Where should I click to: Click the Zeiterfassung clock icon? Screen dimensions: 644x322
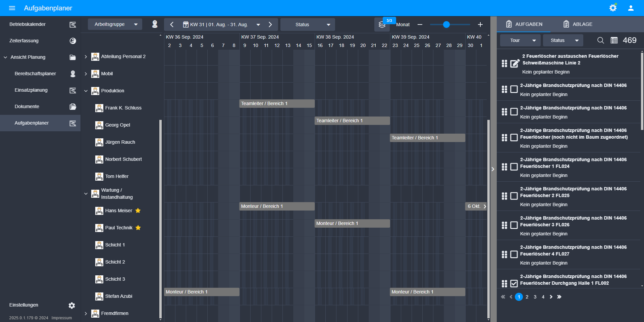[73, 41]
